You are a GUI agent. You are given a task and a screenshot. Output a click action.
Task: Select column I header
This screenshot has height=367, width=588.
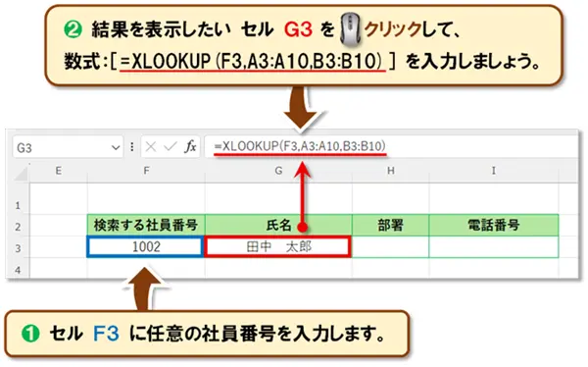pos(494,171)
